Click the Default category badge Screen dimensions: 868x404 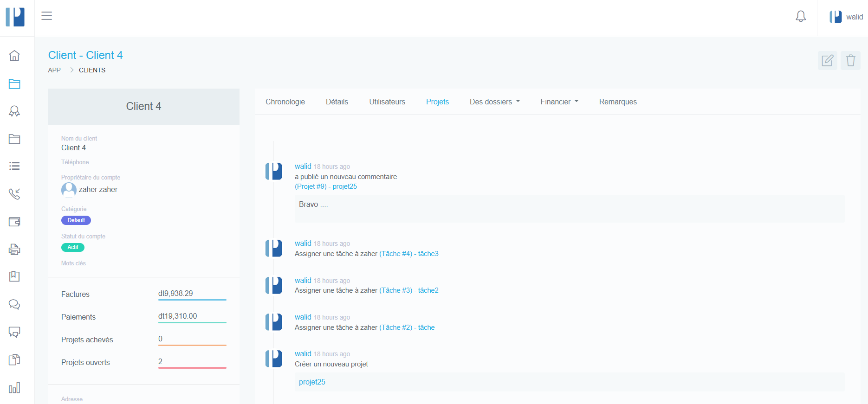click(x=76, y=220)
